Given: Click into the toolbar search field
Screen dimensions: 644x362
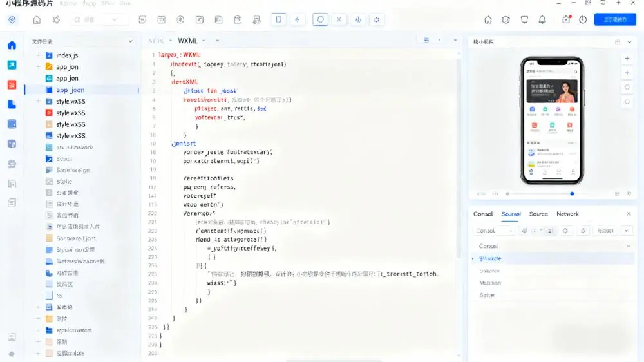Looking at the screenshot, I should 99,20.
